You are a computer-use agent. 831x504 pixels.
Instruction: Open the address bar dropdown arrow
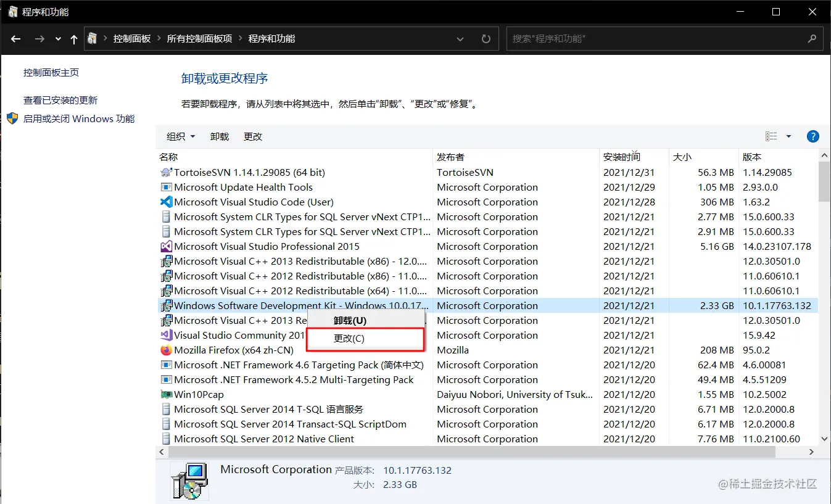pos(460,38)
